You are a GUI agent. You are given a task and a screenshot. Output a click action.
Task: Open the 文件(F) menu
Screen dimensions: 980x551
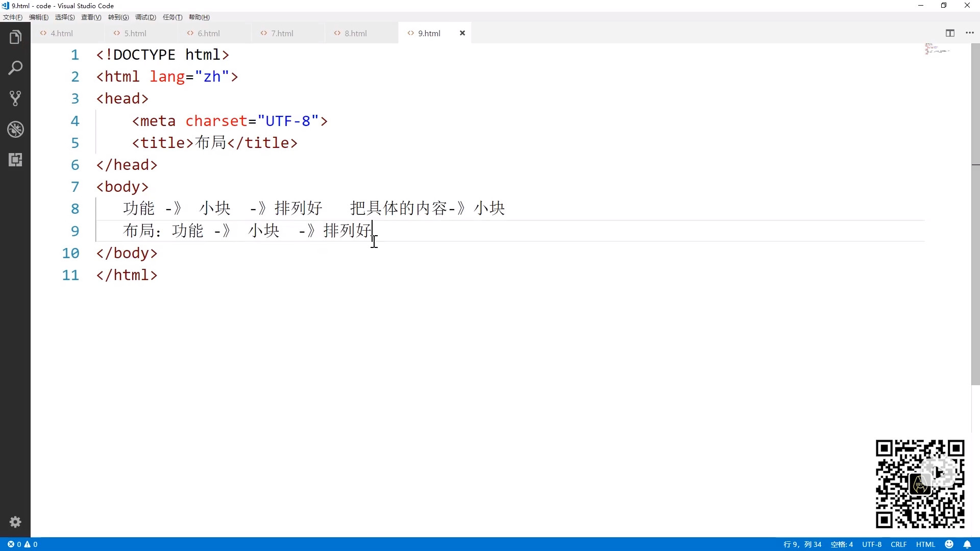[x=13, y=17]
